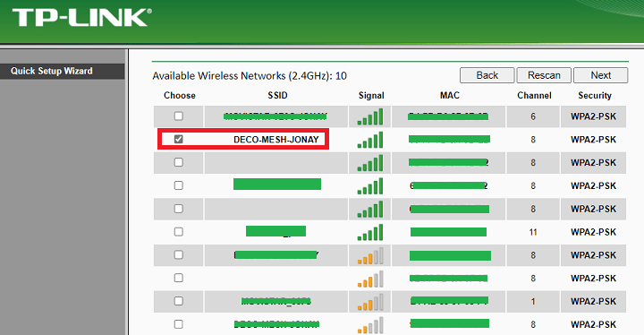Tick the checkbox just above channel 11 row

[178, 209]
